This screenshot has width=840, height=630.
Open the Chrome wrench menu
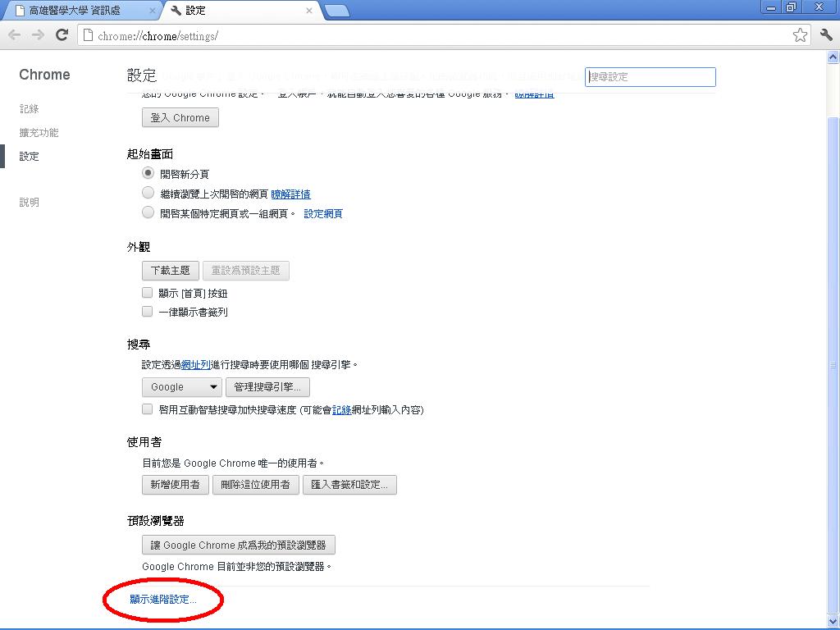pyautogui.click(x=825, y=35)
